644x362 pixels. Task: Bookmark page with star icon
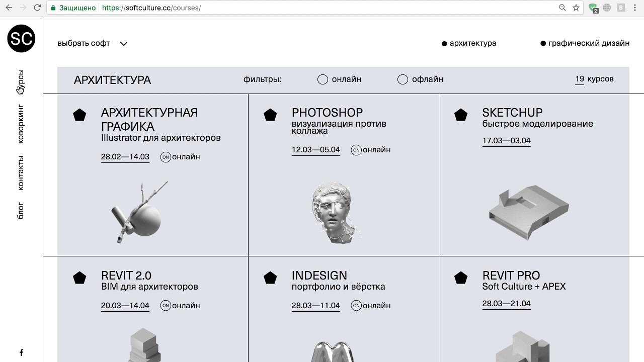coord(576,8)
